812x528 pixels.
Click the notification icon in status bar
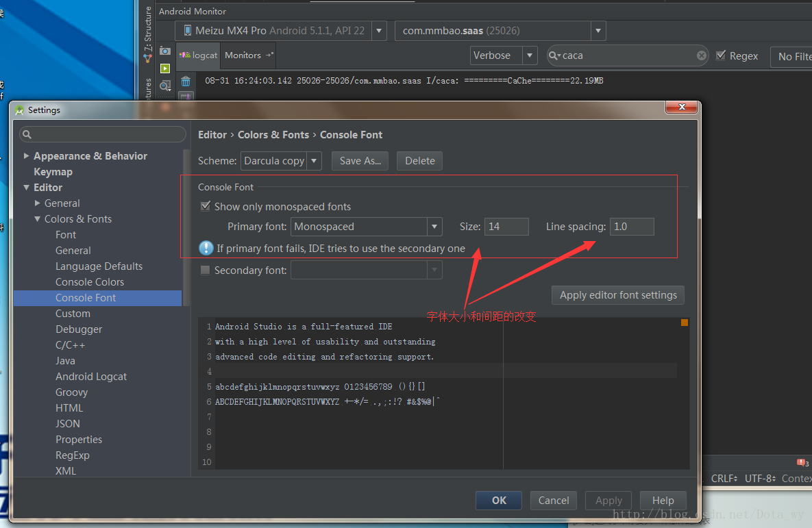pyautogui.click(x=802, y=462)
